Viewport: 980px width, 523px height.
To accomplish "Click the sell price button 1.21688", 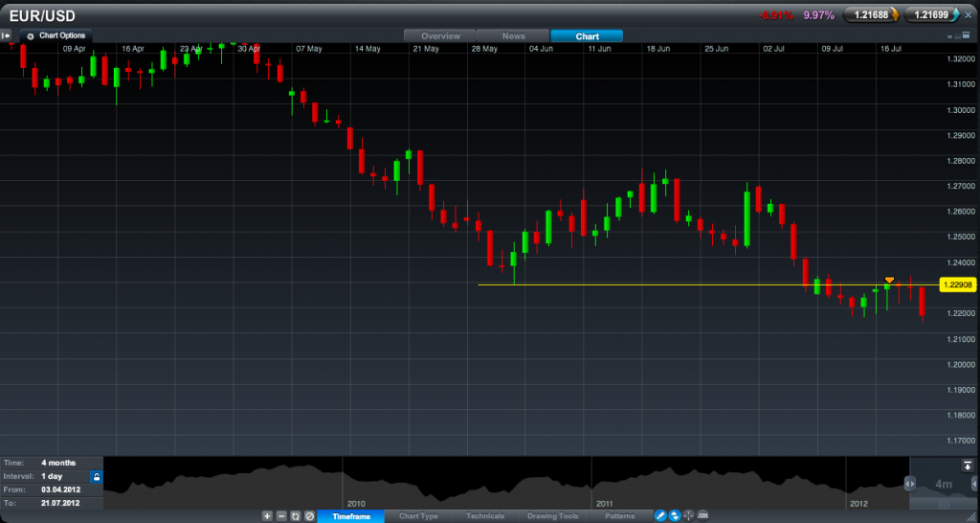I will click(x=869, y=15).
